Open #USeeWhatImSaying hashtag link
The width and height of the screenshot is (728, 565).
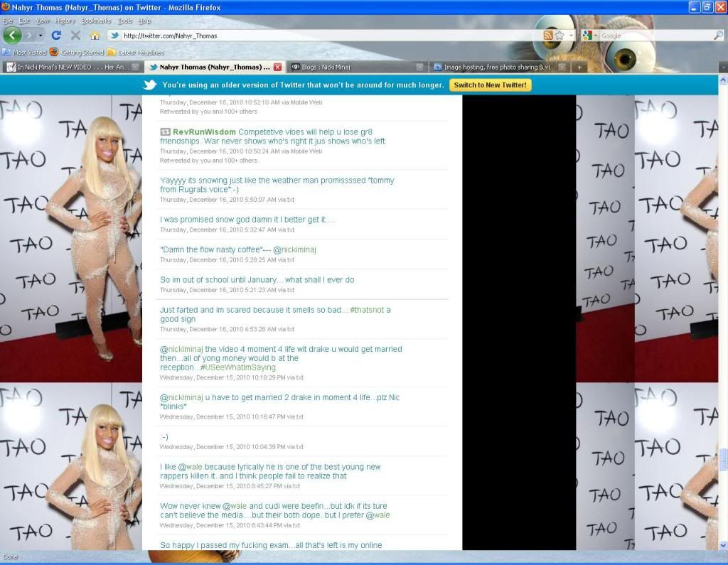pyautogui.click(x=237, y=367)
